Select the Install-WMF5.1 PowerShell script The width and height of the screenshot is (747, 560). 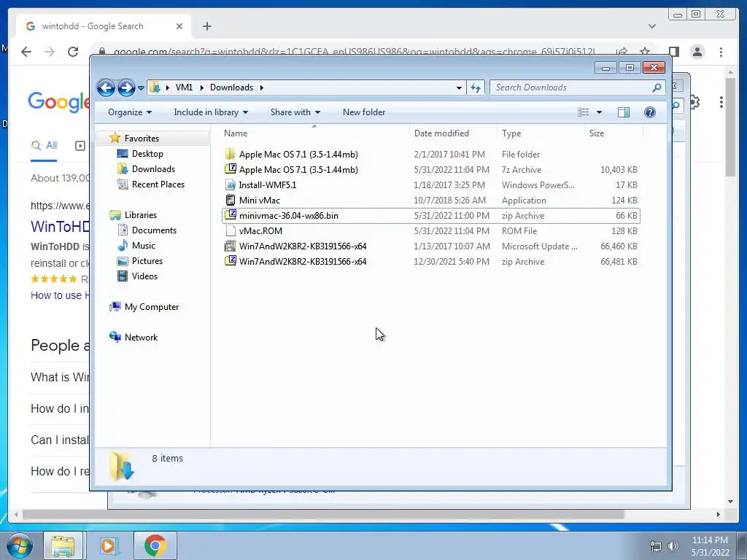click(x=430, y=184)
